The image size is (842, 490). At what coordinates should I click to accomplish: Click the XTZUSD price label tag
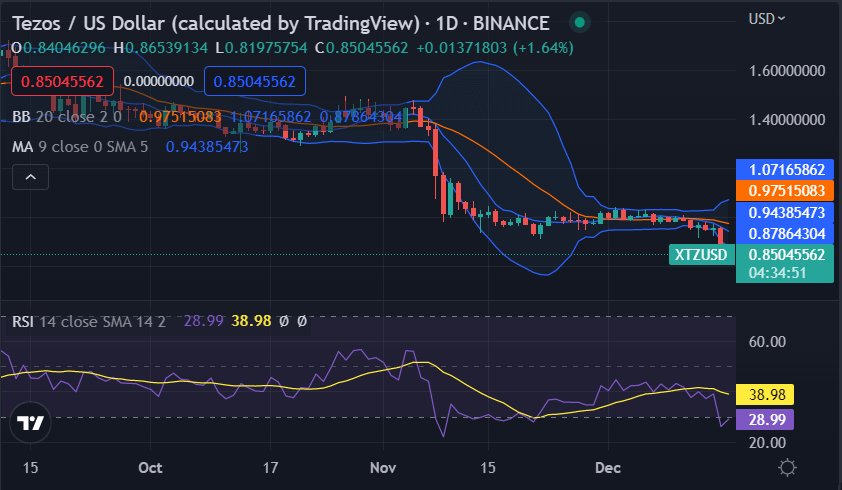point(701,254)
